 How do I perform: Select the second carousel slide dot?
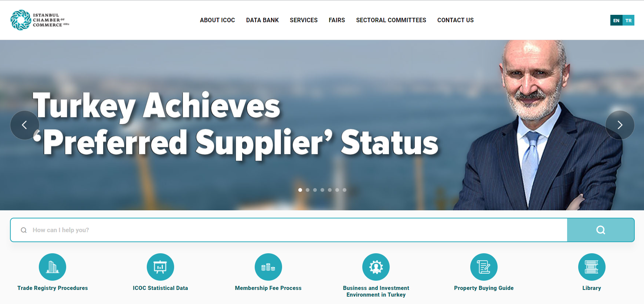coord(308,190)
